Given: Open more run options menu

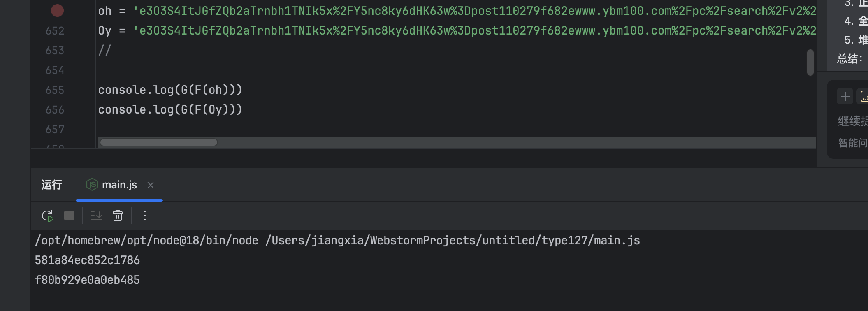Looking at the screenshot, I should pyautogui.click(x=144, y=216).
